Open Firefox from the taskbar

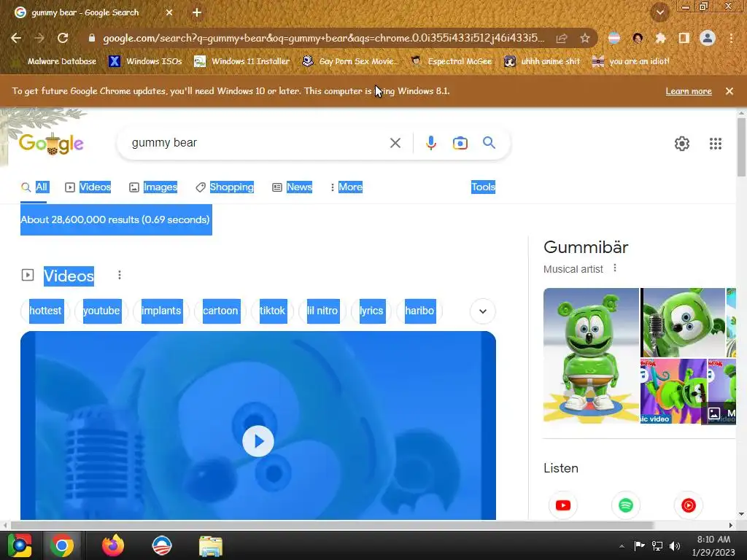point(113,545)
